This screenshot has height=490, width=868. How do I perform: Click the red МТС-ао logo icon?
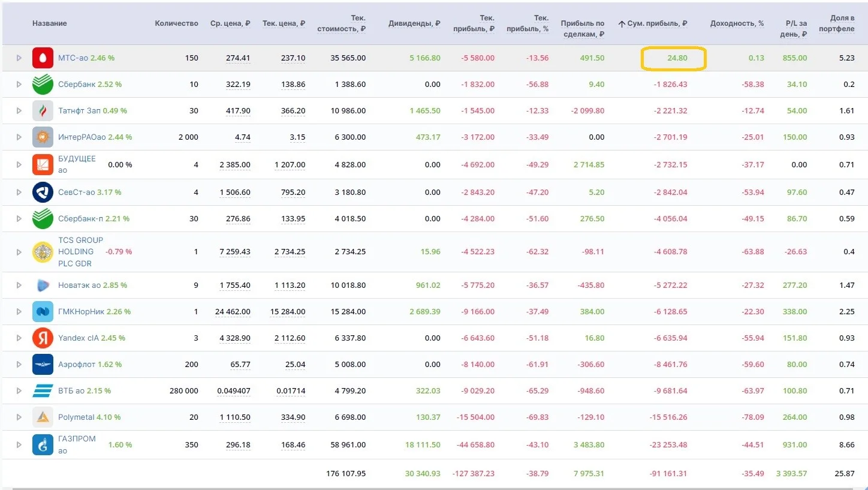pos(43,58)
